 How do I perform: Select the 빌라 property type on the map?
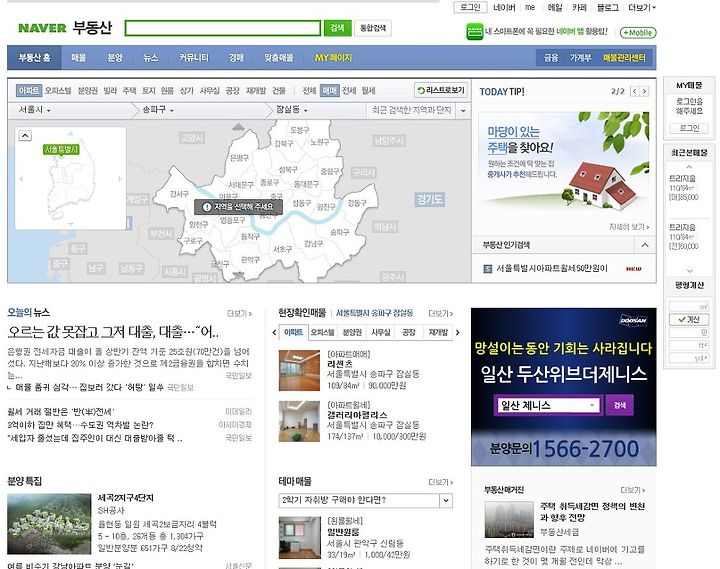coord(110,91)
